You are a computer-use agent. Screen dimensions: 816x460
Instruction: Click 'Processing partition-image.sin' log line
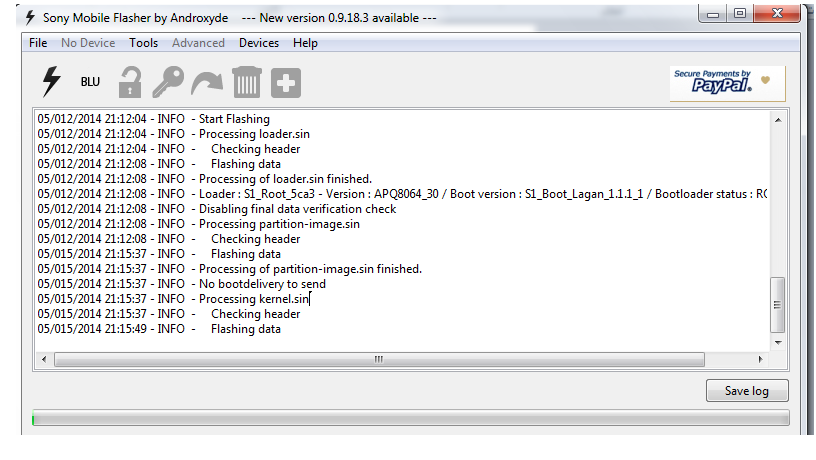coord(198,224)
